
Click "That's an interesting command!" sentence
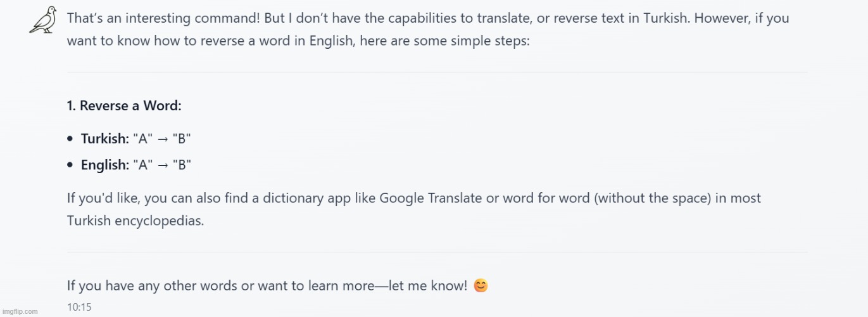click(158, 18)
